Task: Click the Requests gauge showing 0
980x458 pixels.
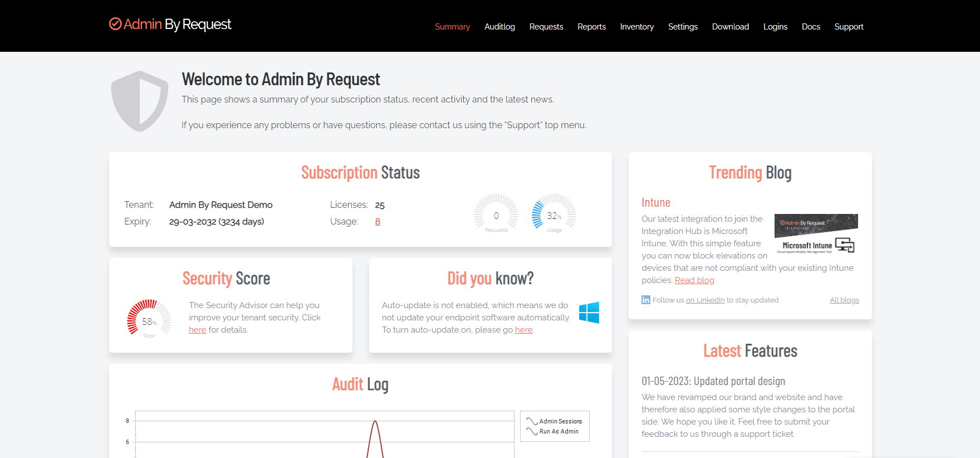Action: pos(496,213)
